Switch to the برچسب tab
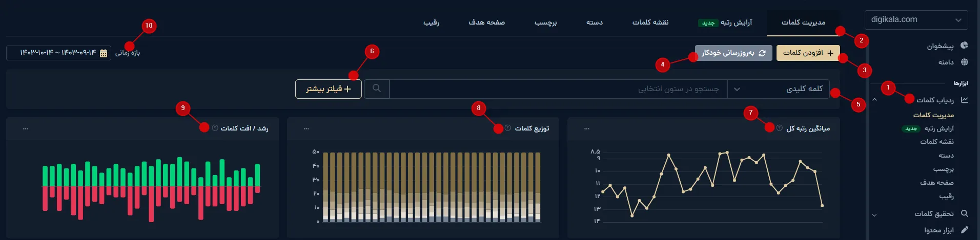The height and width of the screenshot is (240, 980). pos(545,23)
